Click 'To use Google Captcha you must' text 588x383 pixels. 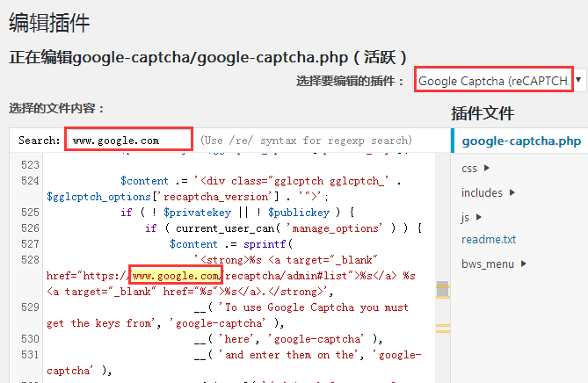[x=316, y=307]
